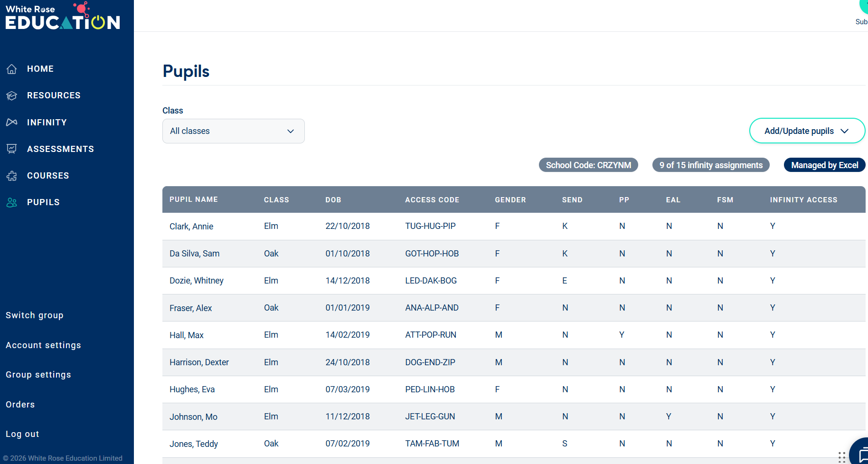Click access code LED-DAK-BOG
This screenshot has height=464, width=868.
click(431, 281)
